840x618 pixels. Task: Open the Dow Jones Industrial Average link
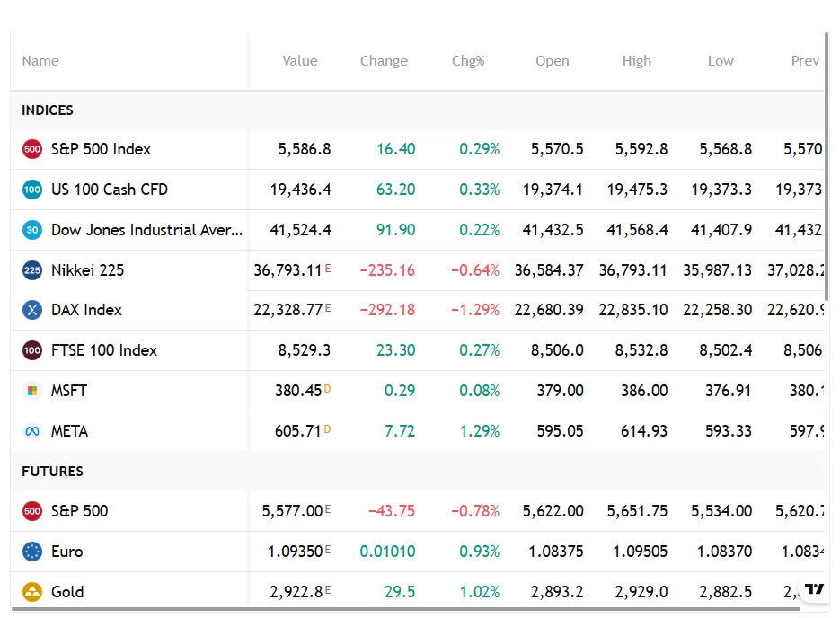tap(146, 230)
